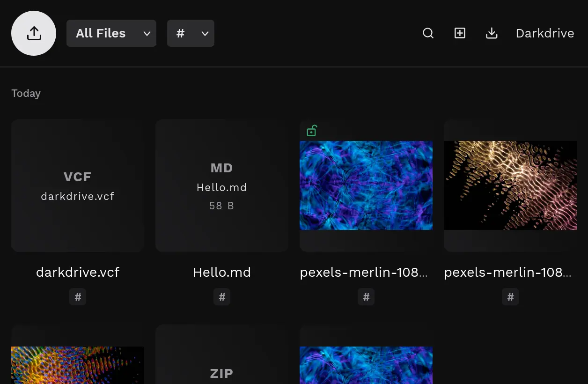Select the Hello.md file name
The image size is (588, 384).
(x=221, y=272)
